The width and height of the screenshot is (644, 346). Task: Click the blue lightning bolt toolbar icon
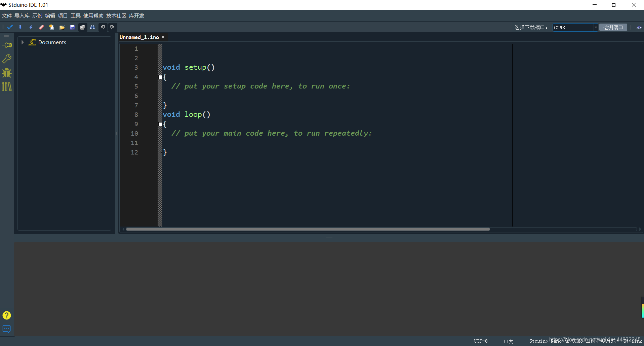(x=31, y=27)
